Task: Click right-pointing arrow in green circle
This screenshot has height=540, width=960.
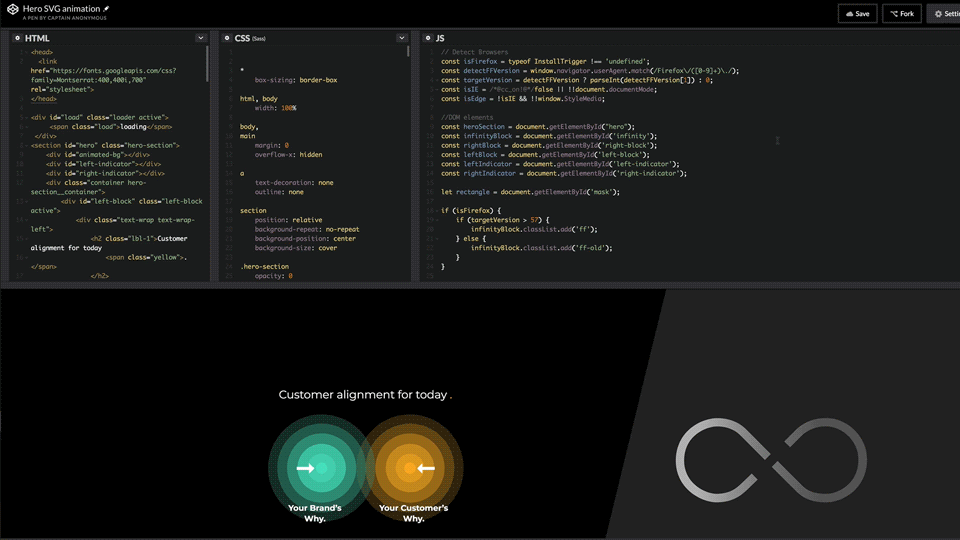Action: click(306, 468)
